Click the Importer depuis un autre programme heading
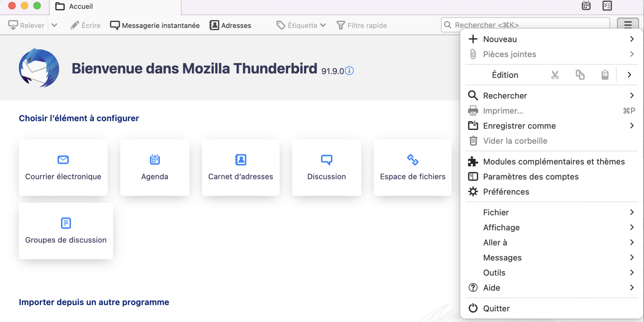Screen dimensions: 644x322 pyautogui.click(x=94, y=302)
